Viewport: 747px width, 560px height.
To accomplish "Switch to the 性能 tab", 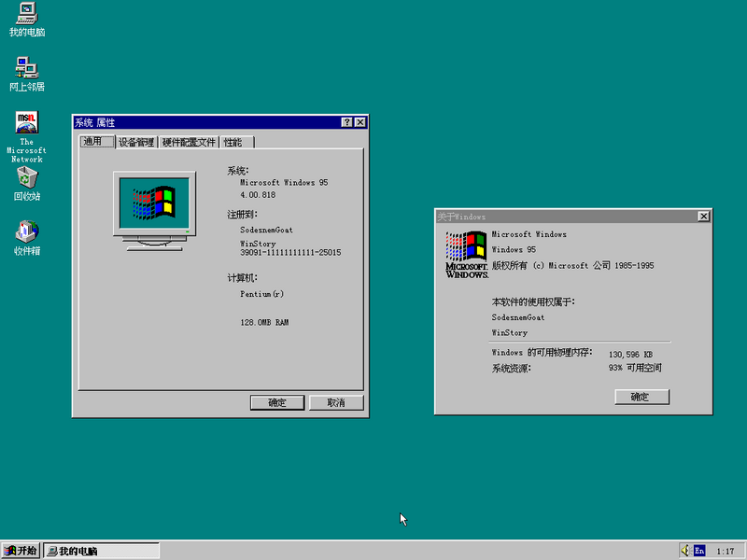I will [233, 143].
